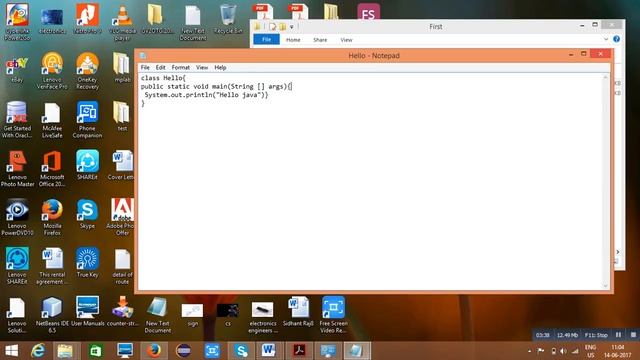Open Firefox from the taskbar

(x=153, y=351)
